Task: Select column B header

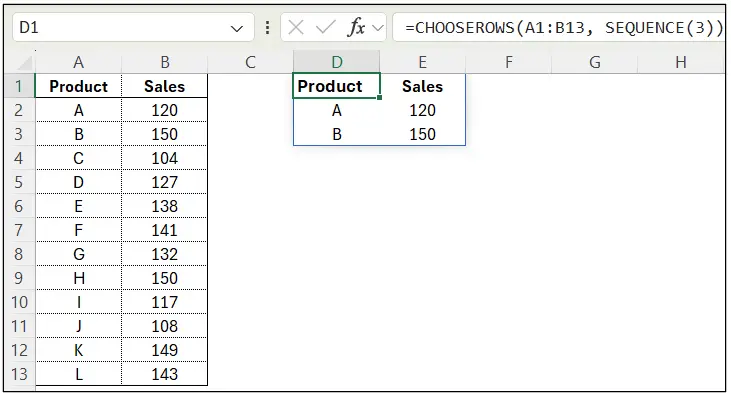Action: [x=165, y=62]
